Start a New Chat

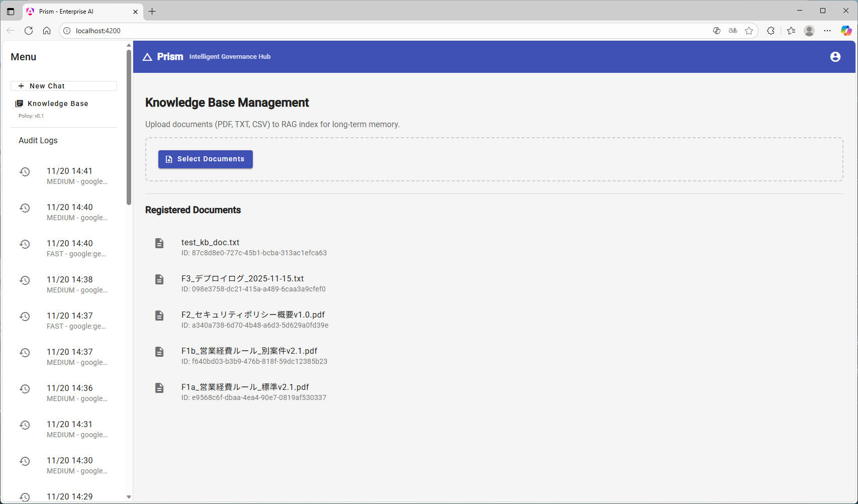click(64, 86)
